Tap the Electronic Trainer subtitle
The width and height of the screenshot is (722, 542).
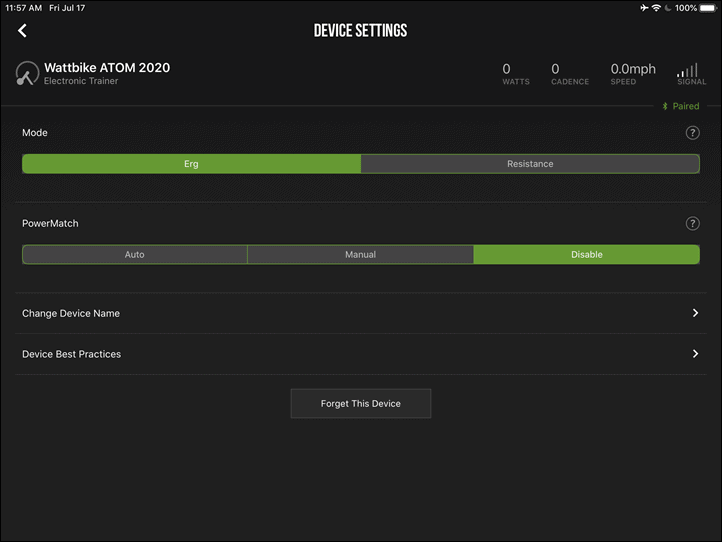[x=81, y=81]
